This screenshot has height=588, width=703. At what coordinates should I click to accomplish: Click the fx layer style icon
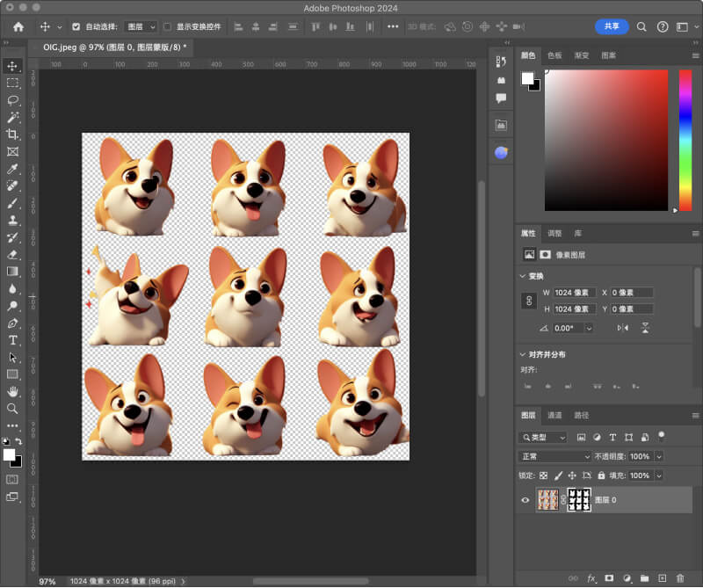[x=591, y=578]
